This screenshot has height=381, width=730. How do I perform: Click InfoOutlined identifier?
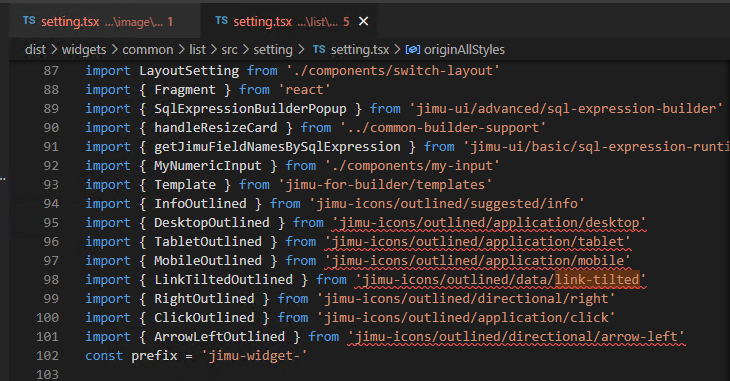pos(200,204)
